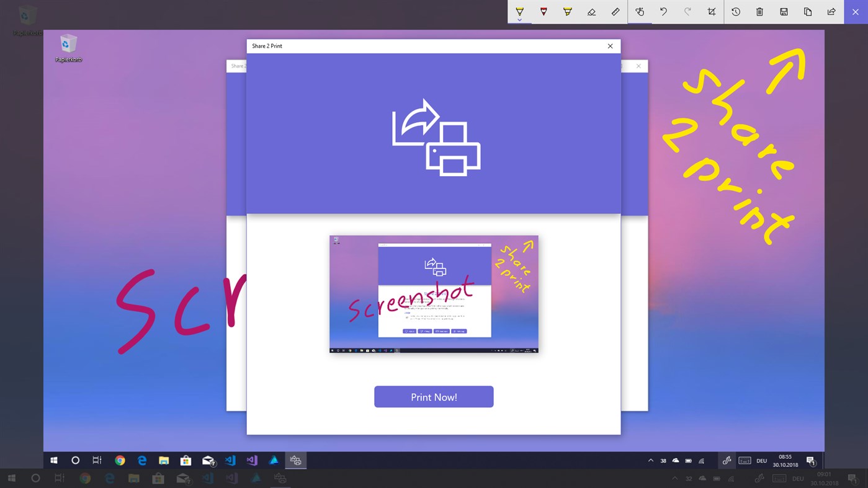Open the Ruler tool
The image size is (868, 488).
click(x=615, y=11)
